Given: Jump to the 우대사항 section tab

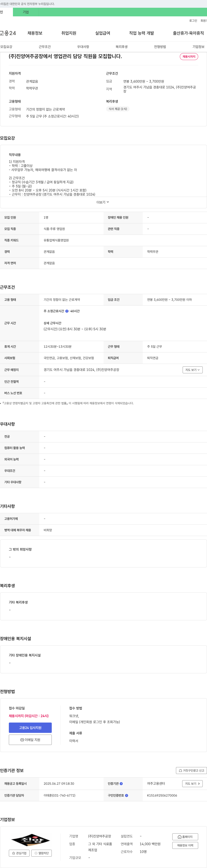Looking at the screenshot, I should coord(83,47).
